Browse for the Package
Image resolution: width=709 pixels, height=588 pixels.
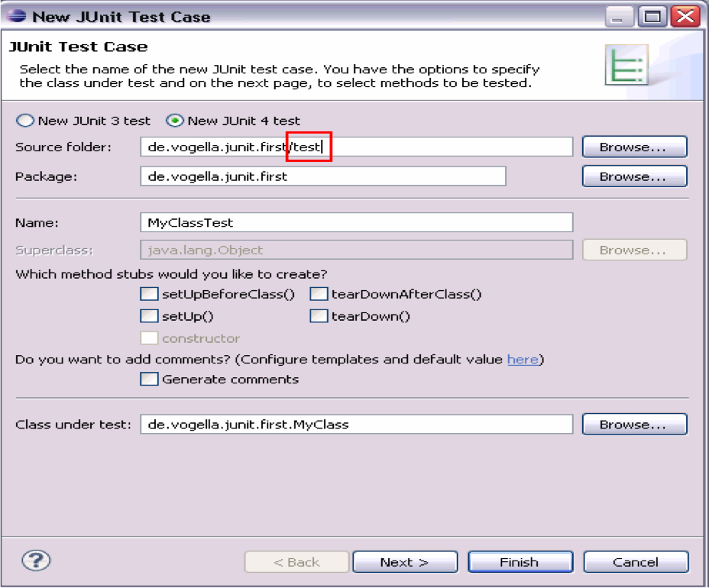coord(634,176)
